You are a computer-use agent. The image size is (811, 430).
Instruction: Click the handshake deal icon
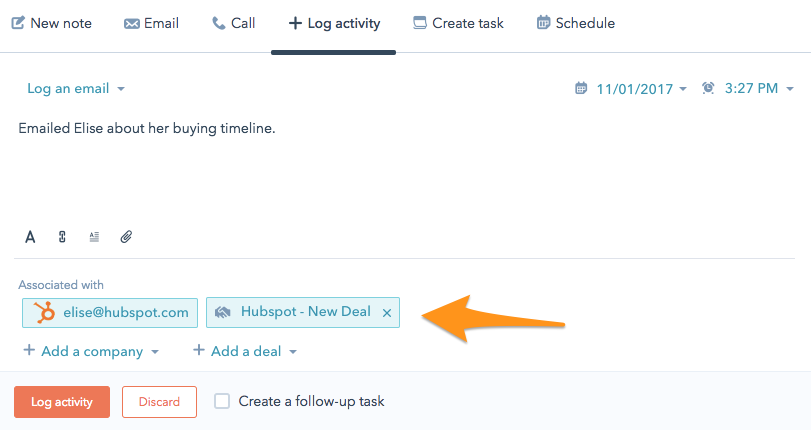(x=224, y=312)
